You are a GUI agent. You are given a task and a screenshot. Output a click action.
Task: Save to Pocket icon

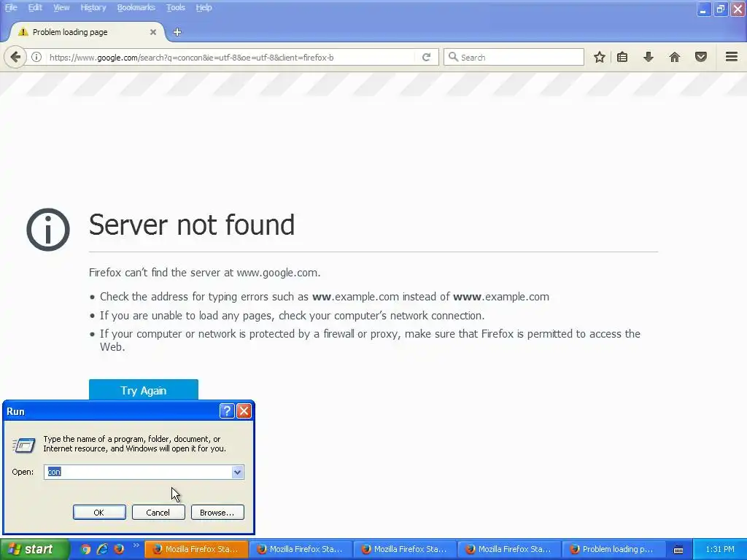coord(701,57)
